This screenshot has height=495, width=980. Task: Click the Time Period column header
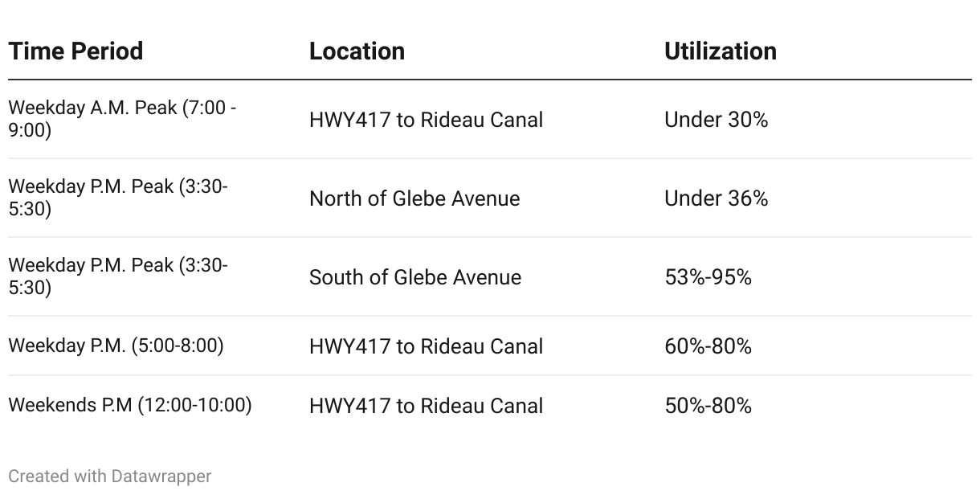(76, 51)
